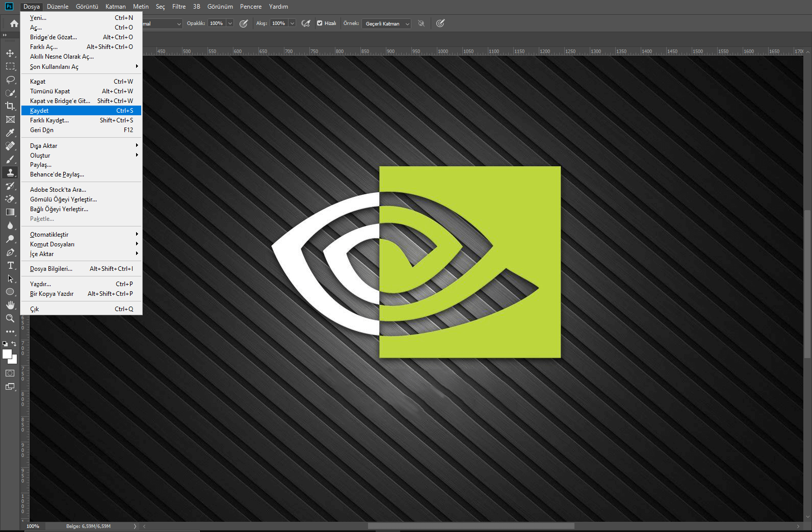The height and width of the screenshot is (532, 812).
Task: Select the Crop tool
Action: [10, 106]
